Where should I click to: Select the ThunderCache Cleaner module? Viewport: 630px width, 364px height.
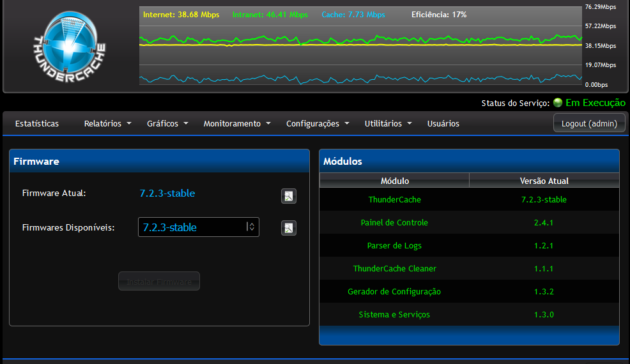(x=395, y=268)
